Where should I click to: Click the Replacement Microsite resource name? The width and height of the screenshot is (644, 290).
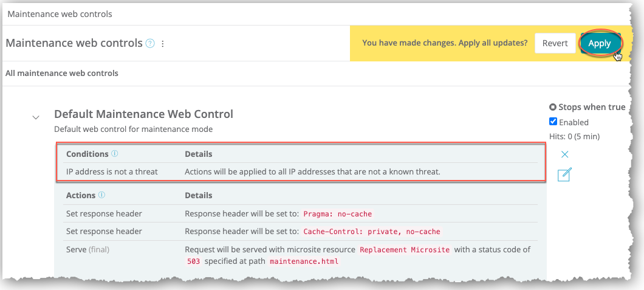405,249
